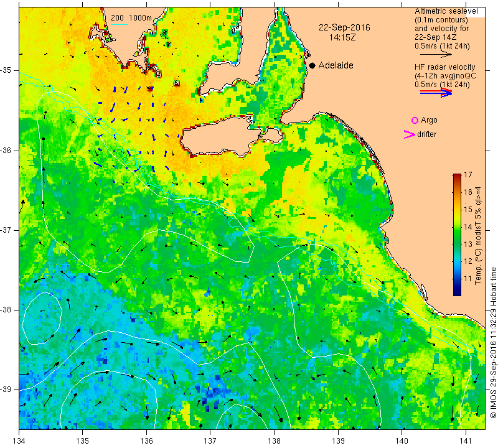Click latitude axis label -35
Viewport: 498px width, 448px height.
tap(6, 70)
